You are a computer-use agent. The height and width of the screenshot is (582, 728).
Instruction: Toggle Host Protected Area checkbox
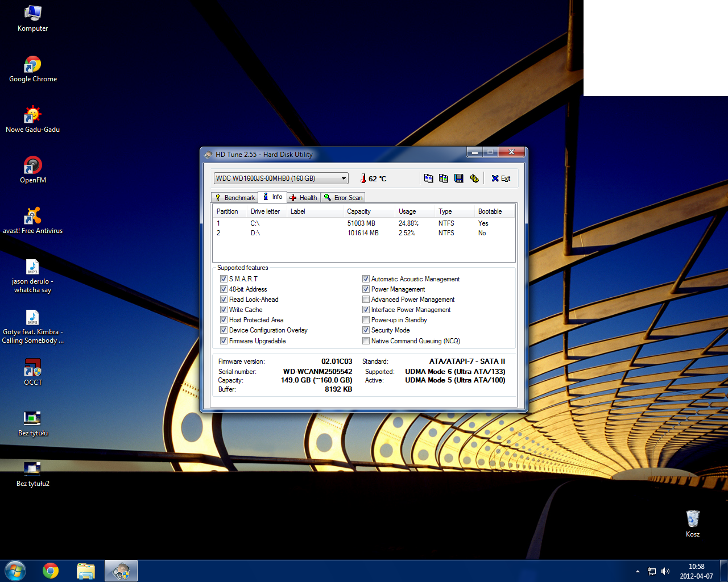(x=224, y=320)
